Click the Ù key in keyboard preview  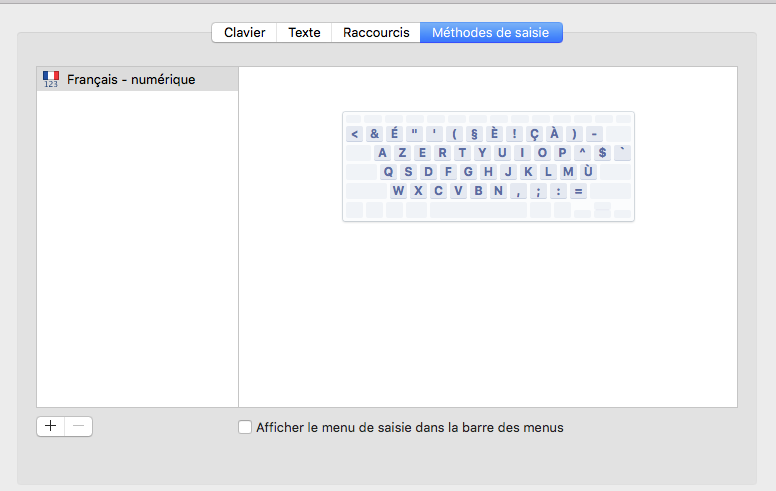coord(589,172)
